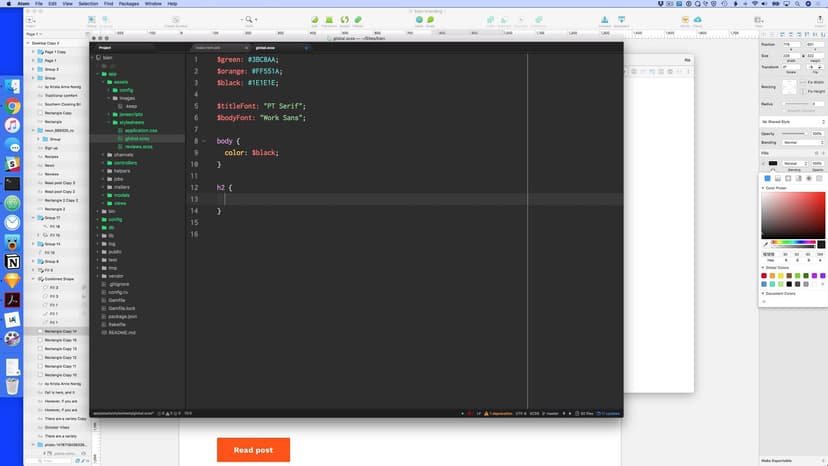Open the No Shared Style dropdown
The width and height of the screenshot is (828, 466).
coord(791,121)
